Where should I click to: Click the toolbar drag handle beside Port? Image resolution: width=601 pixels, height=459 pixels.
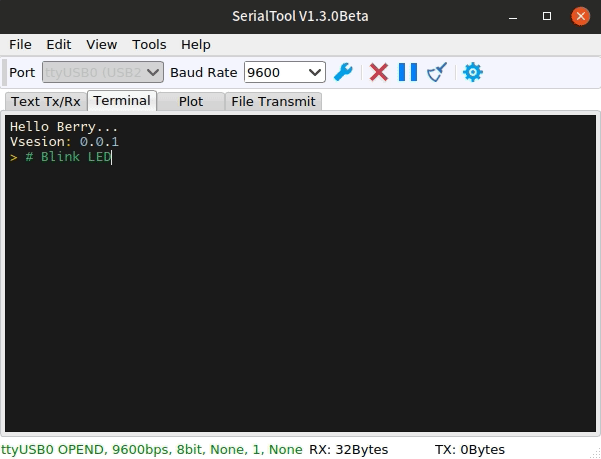coord(5,72)
